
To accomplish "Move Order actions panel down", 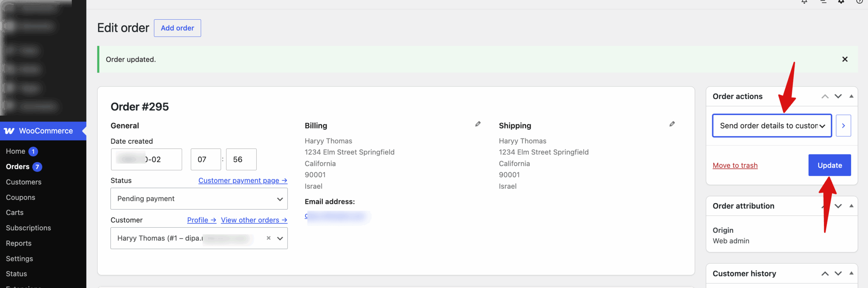I will [x=838, y=97].
